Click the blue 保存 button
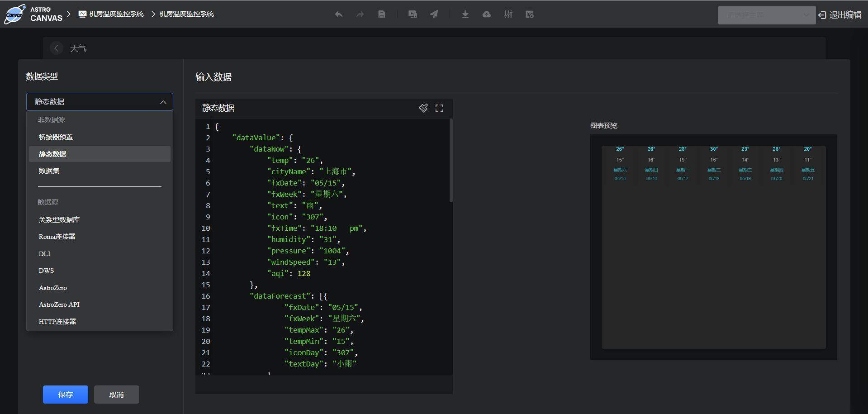 (66, 395)
